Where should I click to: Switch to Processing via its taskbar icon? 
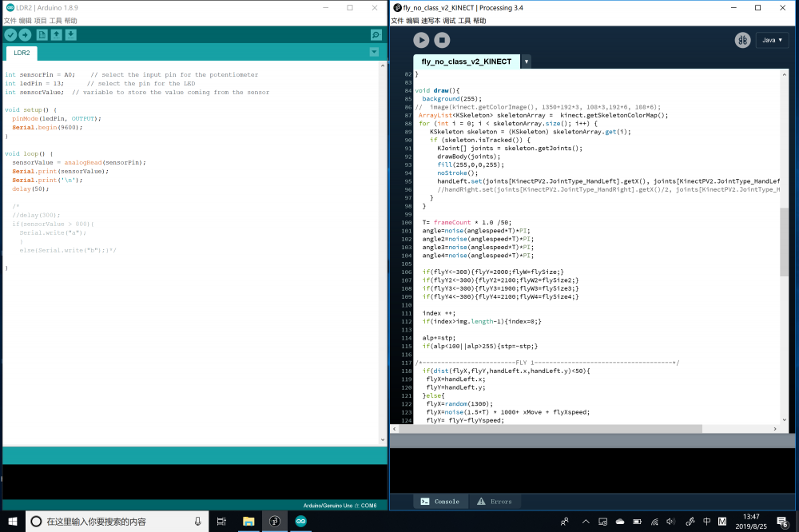275,522
